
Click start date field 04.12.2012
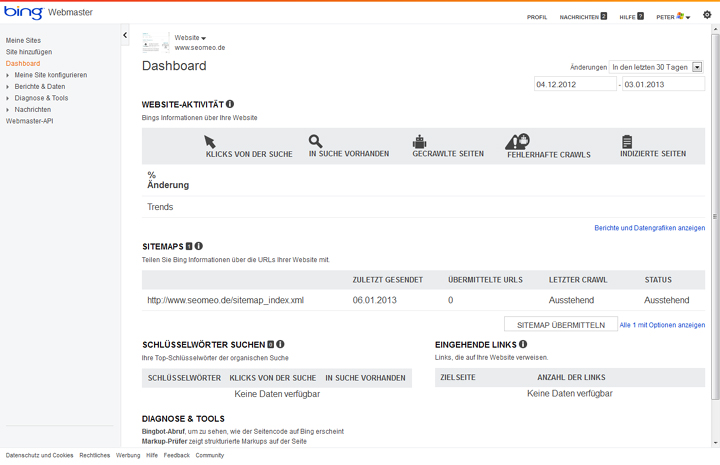575,84
